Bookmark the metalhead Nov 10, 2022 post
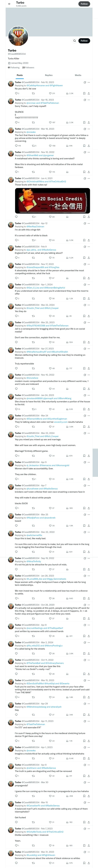This screenshot has height=868, width=98. point(84,172)
